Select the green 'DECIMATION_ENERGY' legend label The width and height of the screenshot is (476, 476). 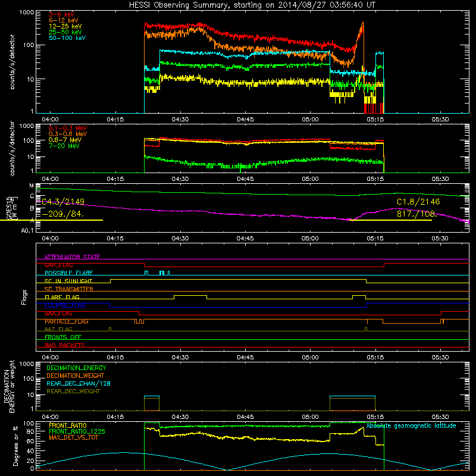[x=76, y=368]
